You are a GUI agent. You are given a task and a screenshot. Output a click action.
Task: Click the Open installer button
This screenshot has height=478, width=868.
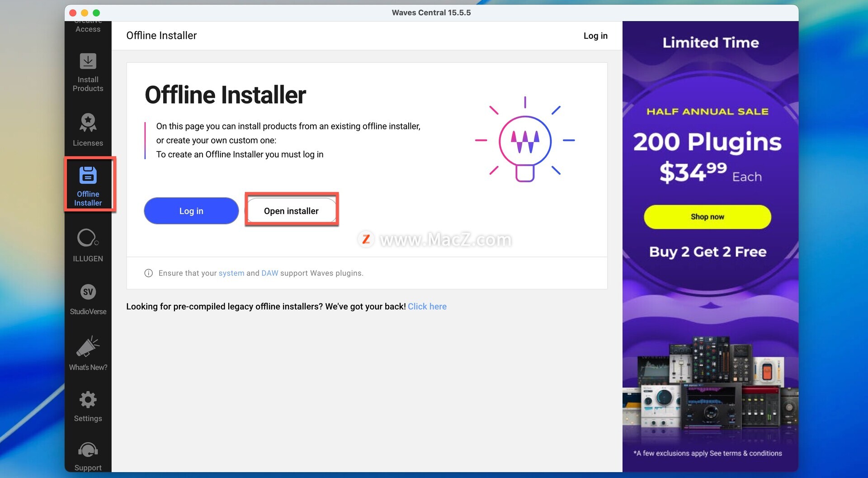click(x=291, y=211)
